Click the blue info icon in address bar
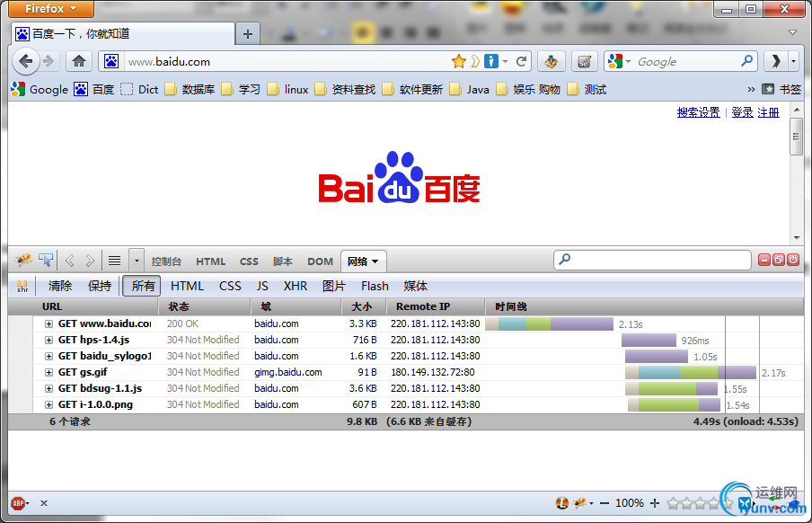 [x=491, y=62]
